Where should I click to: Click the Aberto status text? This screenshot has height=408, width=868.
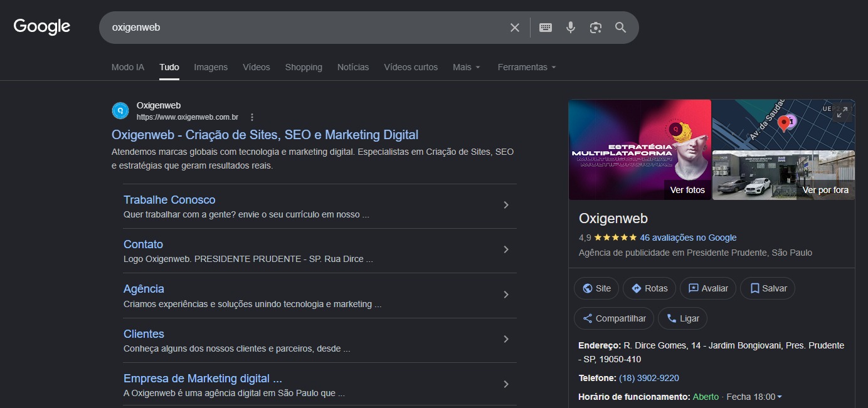coord(706,397)
